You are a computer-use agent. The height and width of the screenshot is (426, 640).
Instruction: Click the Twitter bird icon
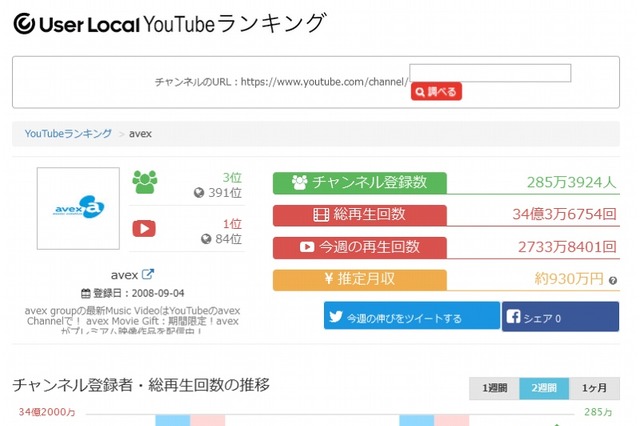(336, 317)
